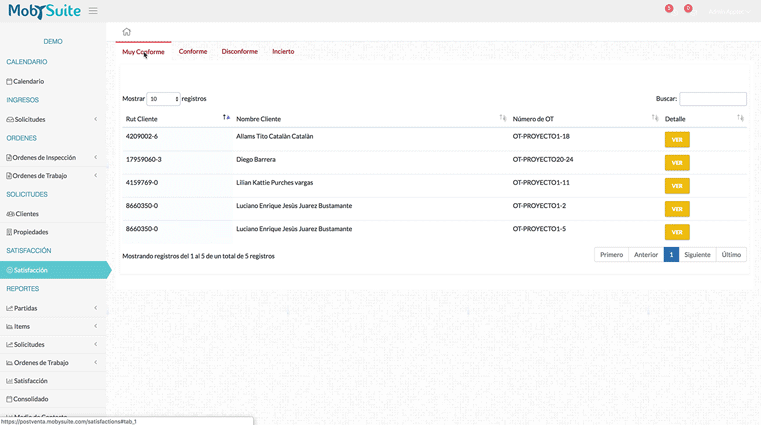Viewport: 761px width, 425px height.
Task: Expand Solicitudes under Reportes
Action: pos(52,344)
